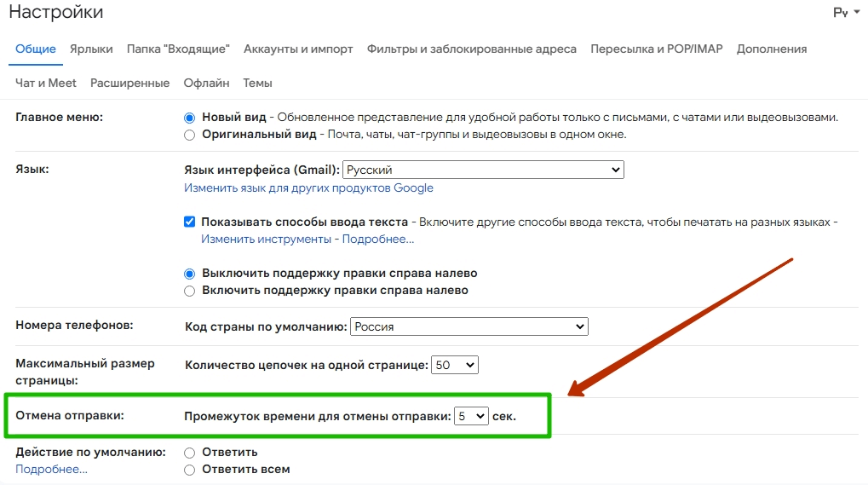
Task: Open the Чат и Meet tab
Action: pos(46,84)
